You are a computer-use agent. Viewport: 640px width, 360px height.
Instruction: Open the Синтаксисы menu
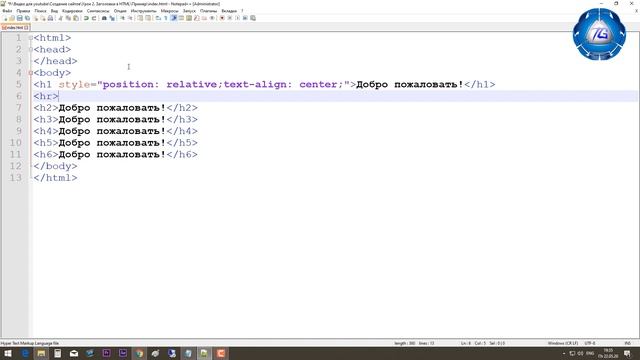98,11
